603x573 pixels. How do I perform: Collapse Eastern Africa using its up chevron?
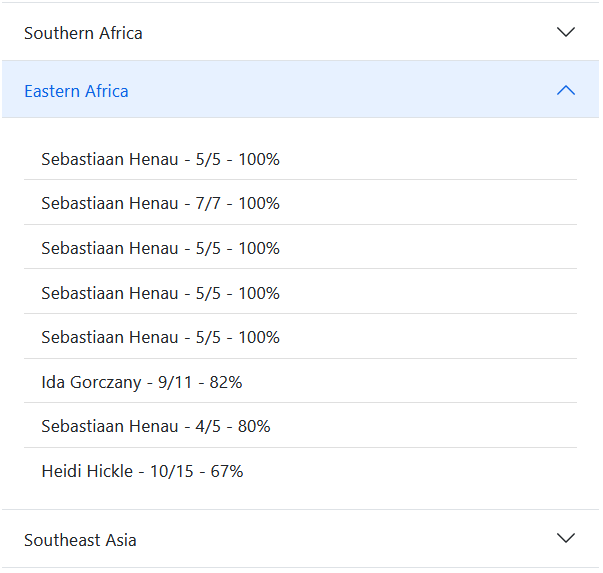click(565, 90)
